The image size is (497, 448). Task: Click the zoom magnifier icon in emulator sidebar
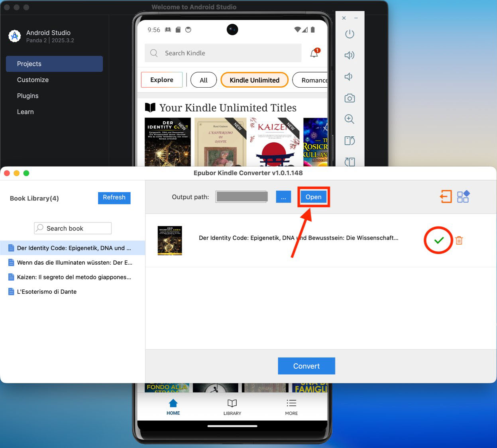(350, 119)
